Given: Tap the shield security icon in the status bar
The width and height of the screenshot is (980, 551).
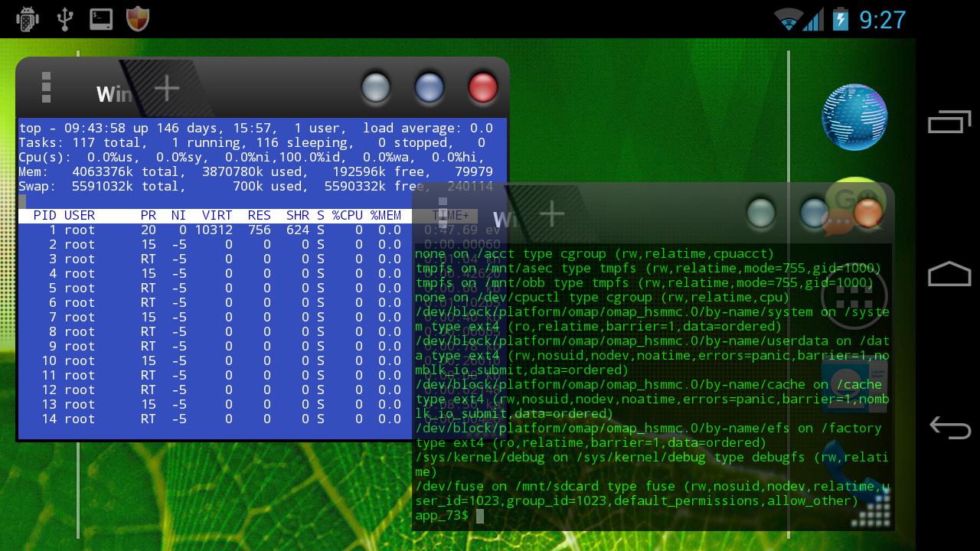Looking at the screenshot, I should pos(137,18).
